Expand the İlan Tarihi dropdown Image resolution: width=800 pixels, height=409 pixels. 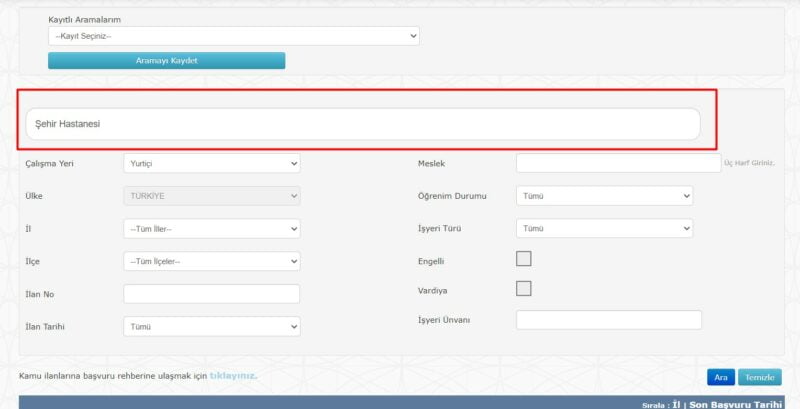point(211,327)
